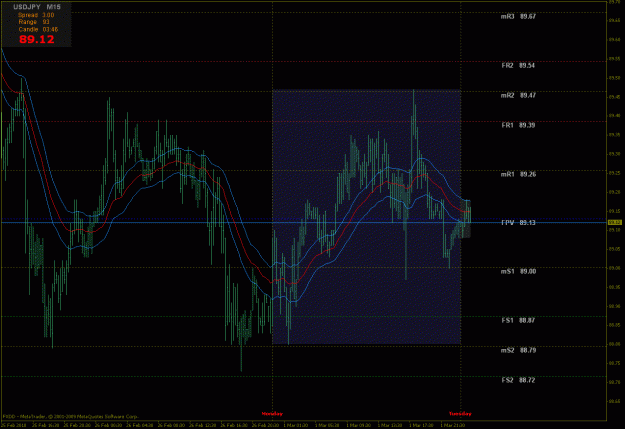This screenshot has height=429, width=625.
Task: Select the FS1 88.87 level label
Action: pyautogui.click(x=518, y=320)
